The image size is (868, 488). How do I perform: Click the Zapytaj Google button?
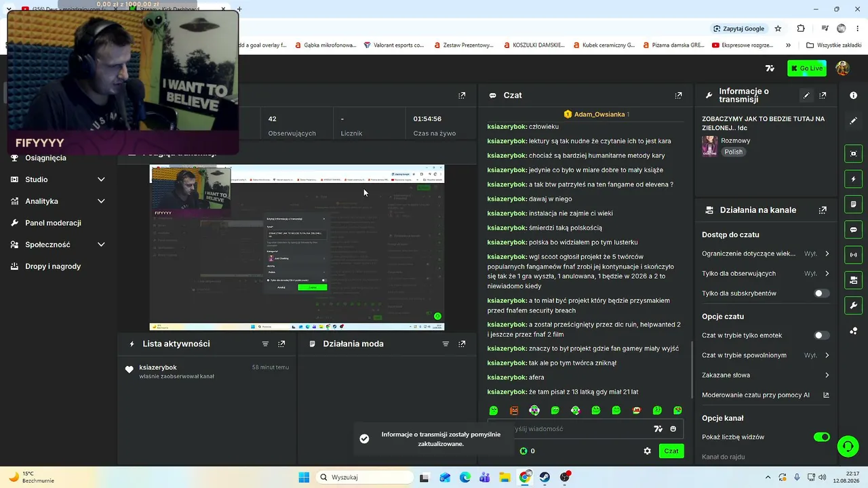tap(739, 28)
